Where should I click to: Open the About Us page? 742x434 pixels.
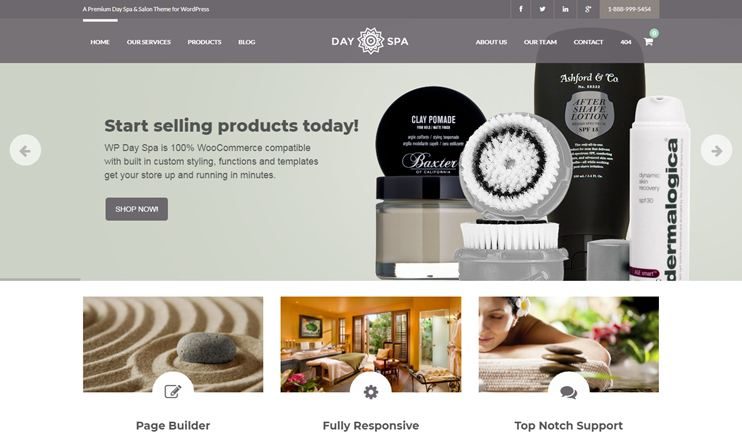tap(491, 42)
